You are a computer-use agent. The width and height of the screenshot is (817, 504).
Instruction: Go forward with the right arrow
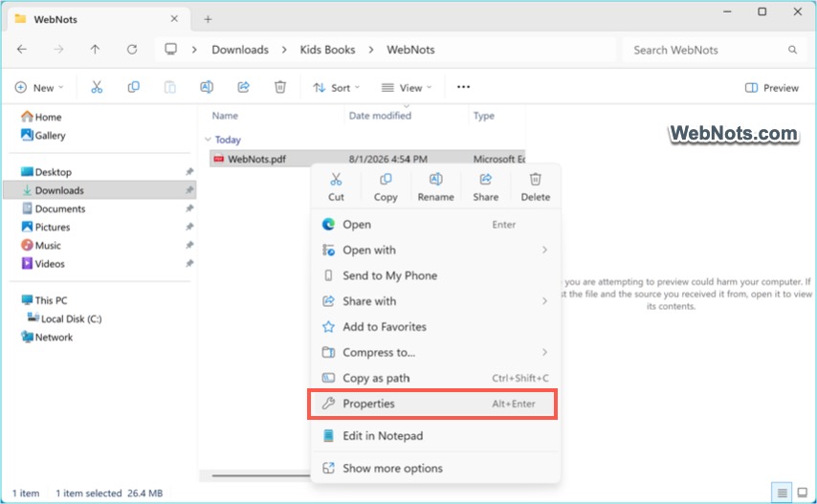pyautogui.click(x=59, y=50)
